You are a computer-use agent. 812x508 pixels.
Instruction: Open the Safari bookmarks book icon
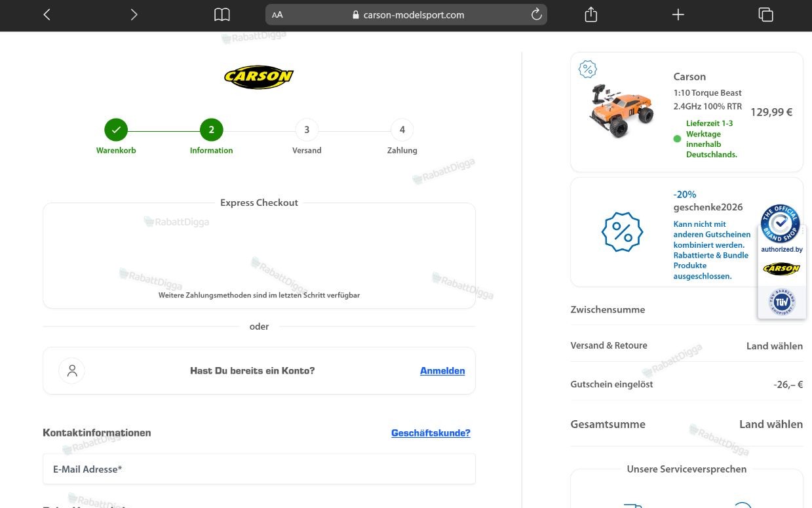222,14
